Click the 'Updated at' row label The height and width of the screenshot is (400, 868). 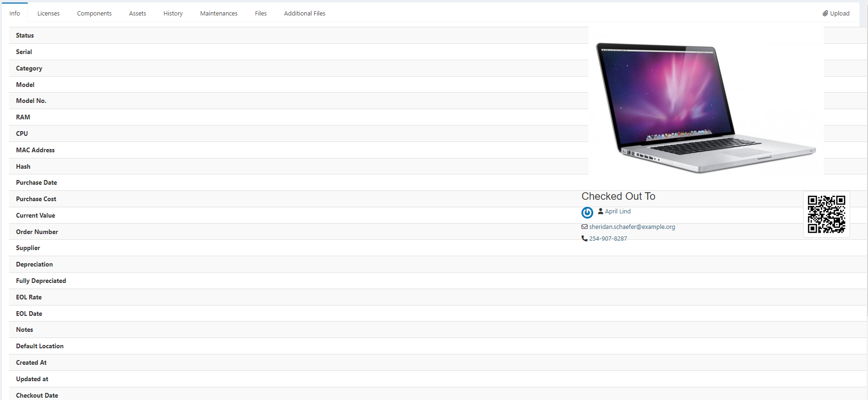pos(32,379)
